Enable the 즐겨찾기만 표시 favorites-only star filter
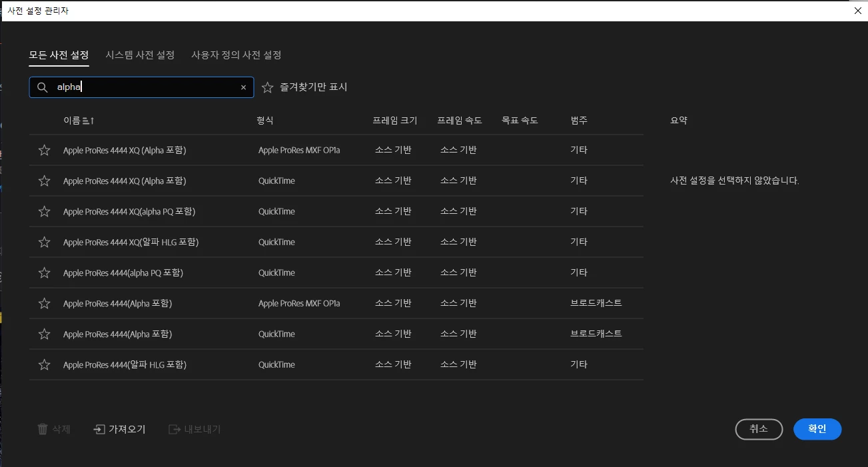868x467 pixels. pyautogui.click(x=267, y=87)
